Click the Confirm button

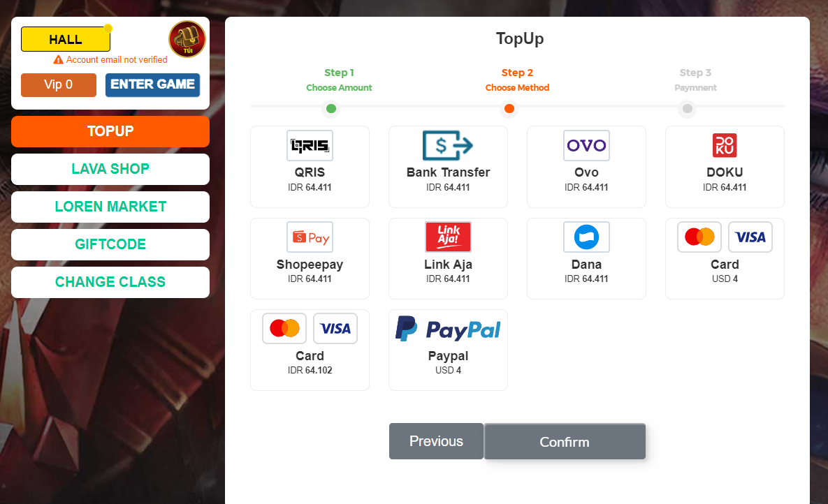[x=565, y=442]
